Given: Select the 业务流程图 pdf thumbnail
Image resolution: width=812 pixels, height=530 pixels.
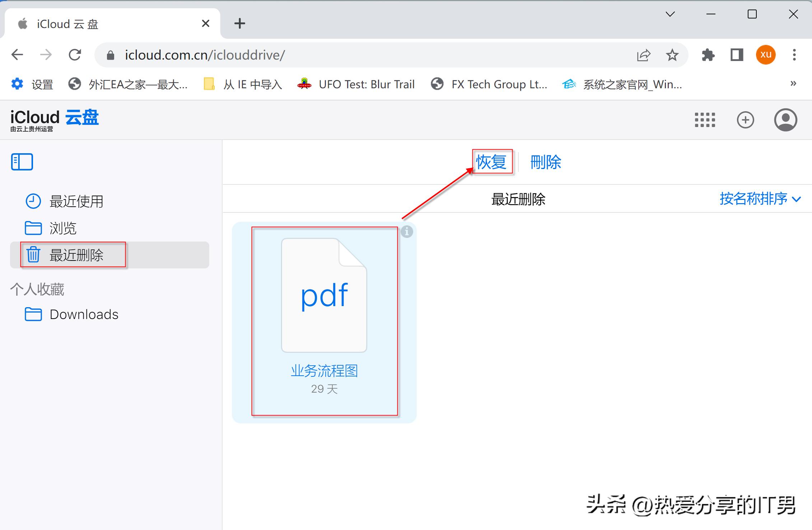Looking at the screenshot, I should point(324,296).
